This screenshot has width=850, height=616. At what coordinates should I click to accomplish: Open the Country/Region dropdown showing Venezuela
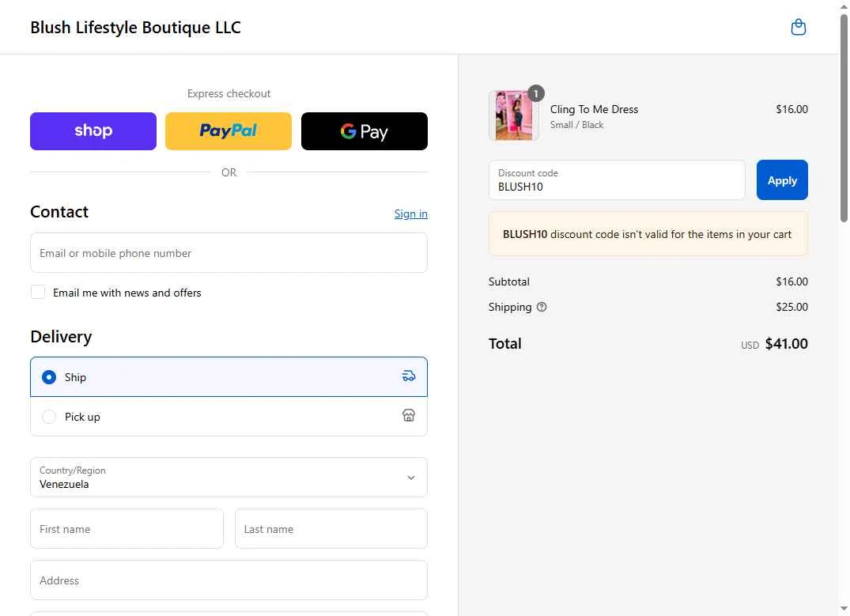coord(229,477)
